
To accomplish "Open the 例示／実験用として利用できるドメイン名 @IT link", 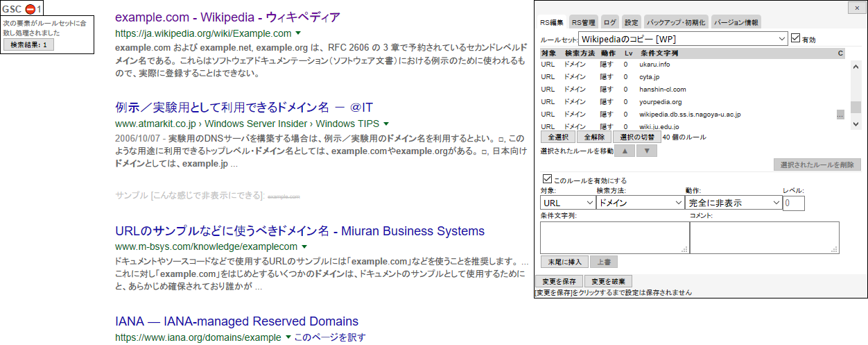I will 244,107.
